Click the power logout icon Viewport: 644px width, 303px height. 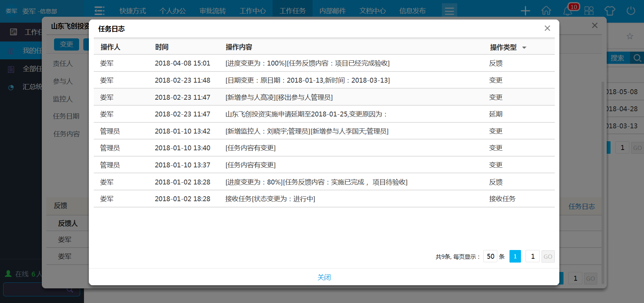631,11
